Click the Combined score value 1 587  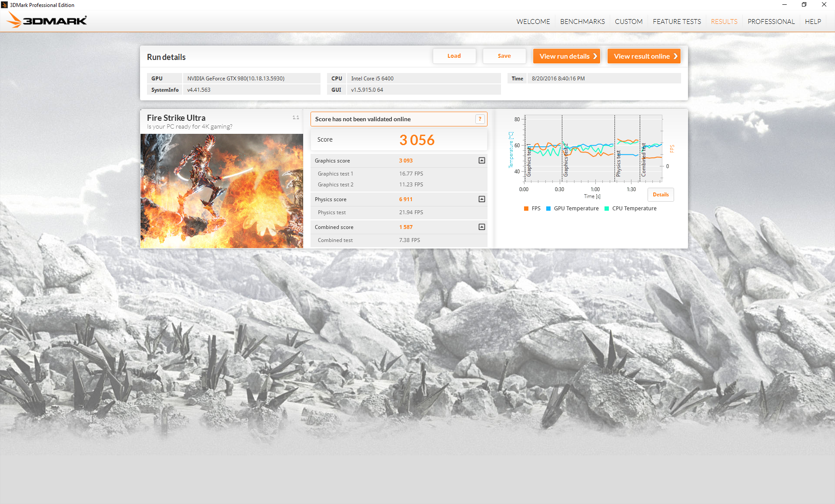coord(406,227)
